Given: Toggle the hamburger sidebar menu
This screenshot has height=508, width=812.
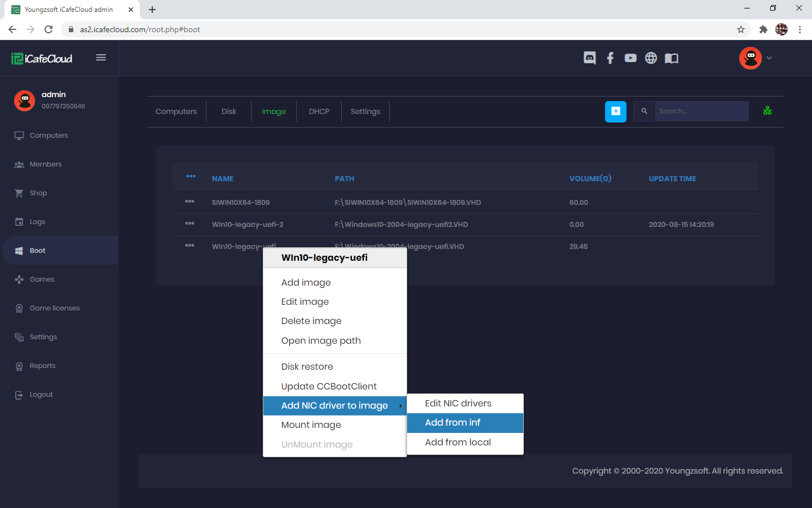Looking at the screenshot, I should 101,58.
